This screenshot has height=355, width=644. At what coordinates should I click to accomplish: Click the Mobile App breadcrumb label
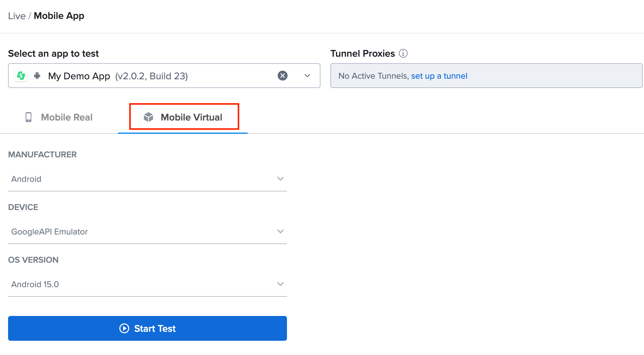tap(59, 15)
